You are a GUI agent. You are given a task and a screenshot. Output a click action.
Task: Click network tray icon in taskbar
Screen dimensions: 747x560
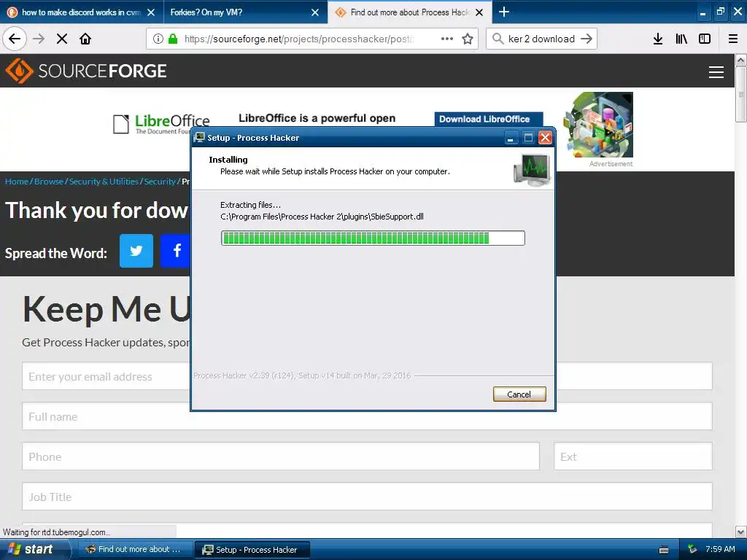tap(692, 549)
